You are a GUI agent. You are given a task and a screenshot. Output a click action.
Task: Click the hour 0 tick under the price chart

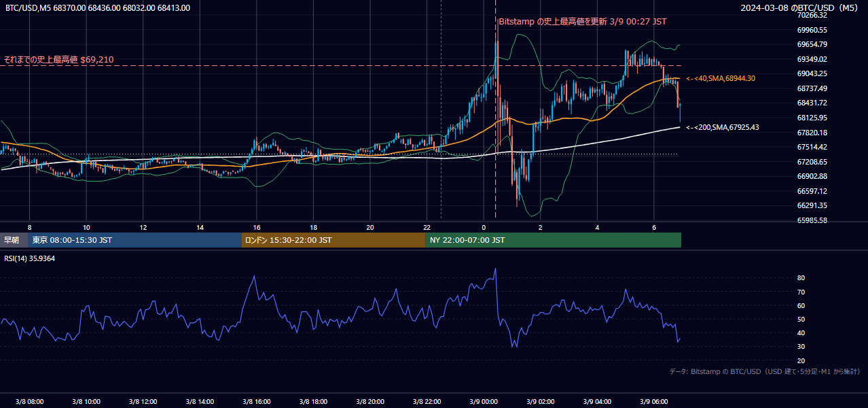(484, 227)
